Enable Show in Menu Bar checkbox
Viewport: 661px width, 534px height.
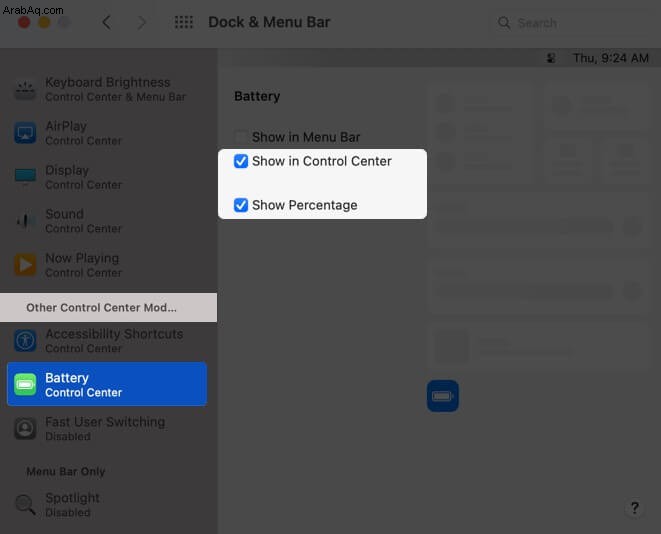241,137
